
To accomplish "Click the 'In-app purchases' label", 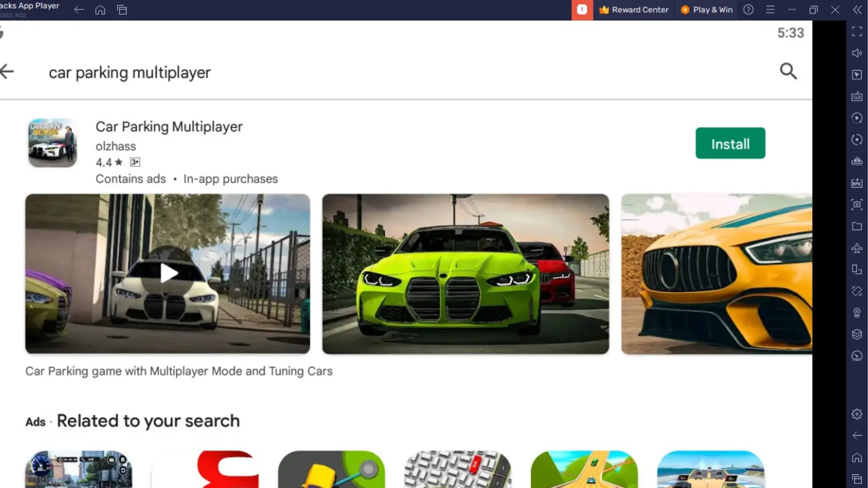I will coord(231,179).
